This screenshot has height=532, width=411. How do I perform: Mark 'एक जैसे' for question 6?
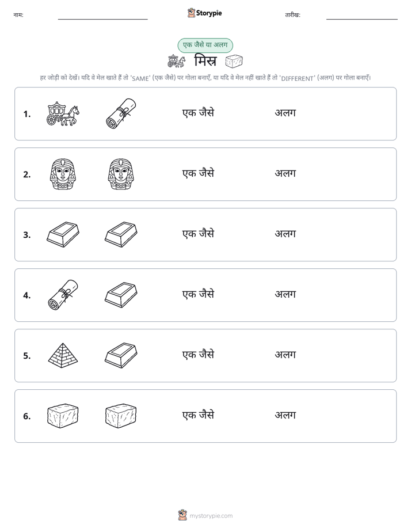click(199, 415)
